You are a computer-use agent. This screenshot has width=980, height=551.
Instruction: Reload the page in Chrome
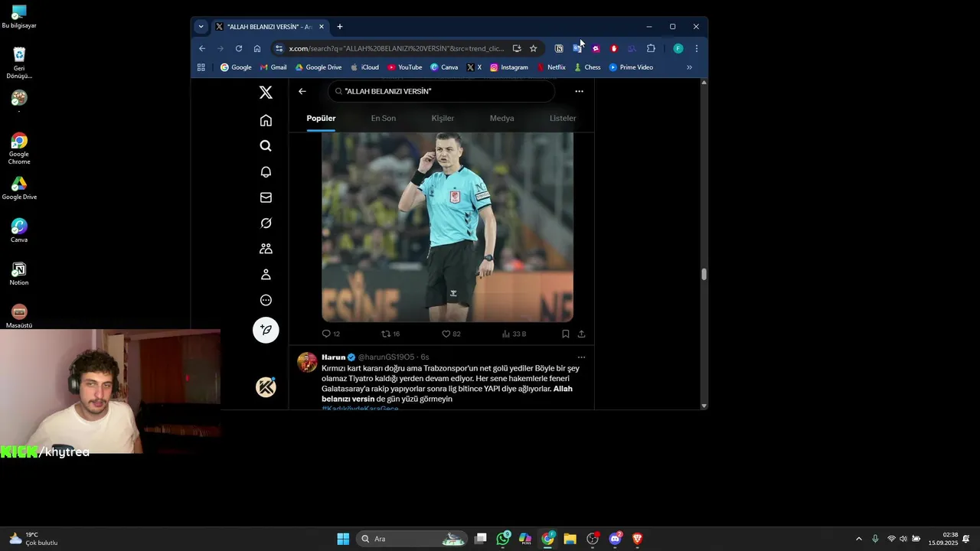[x=239, y=48]
